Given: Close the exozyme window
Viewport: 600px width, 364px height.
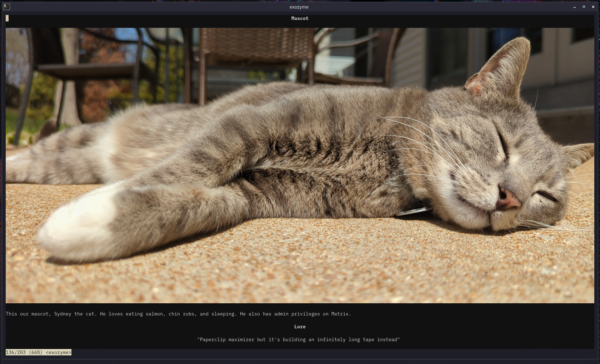Looking at the screenshot, I should [593, 7].
